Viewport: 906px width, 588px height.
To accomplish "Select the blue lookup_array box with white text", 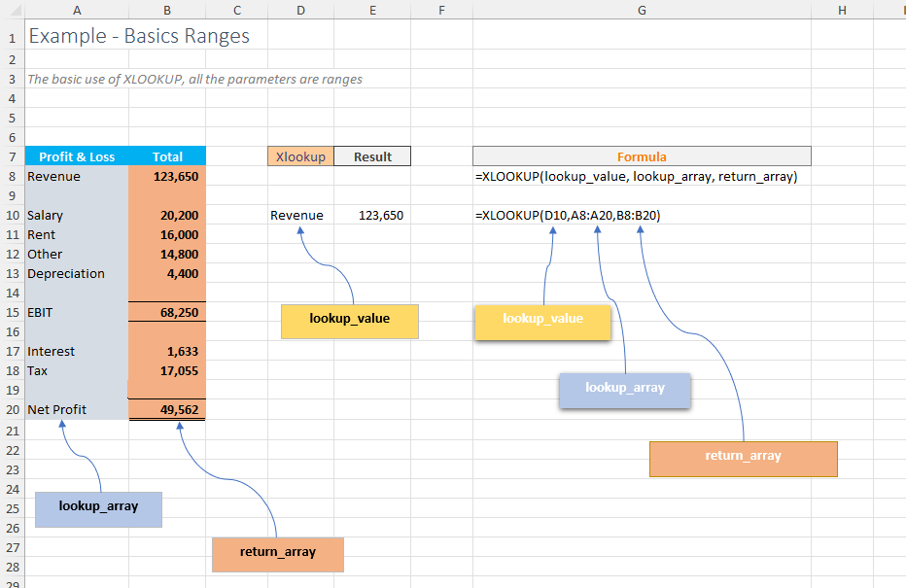I will coord(625,391).
